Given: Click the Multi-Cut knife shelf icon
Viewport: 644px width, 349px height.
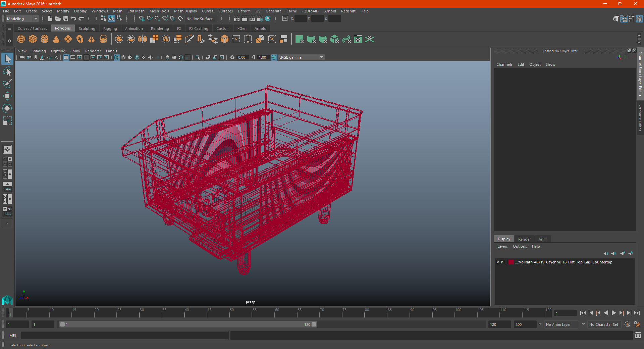Looking at the screenshot, I should click(x=190, y=39).
